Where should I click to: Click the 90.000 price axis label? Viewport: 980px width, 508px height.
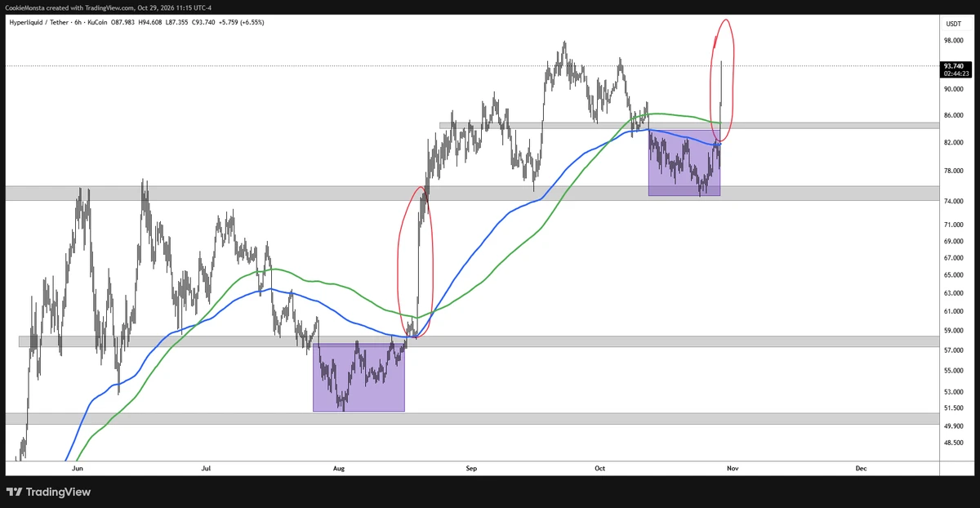pos(954,89)
